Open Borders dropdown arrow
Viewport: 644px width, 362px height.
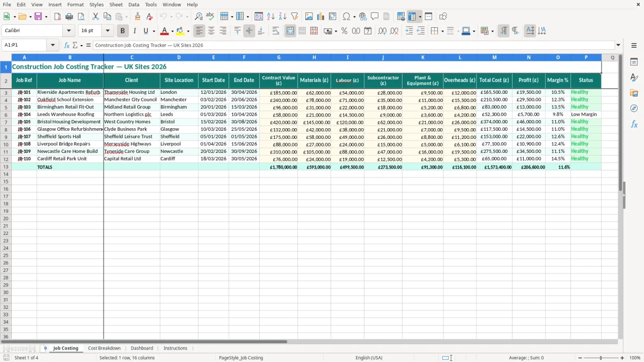[x=442, y=31]
